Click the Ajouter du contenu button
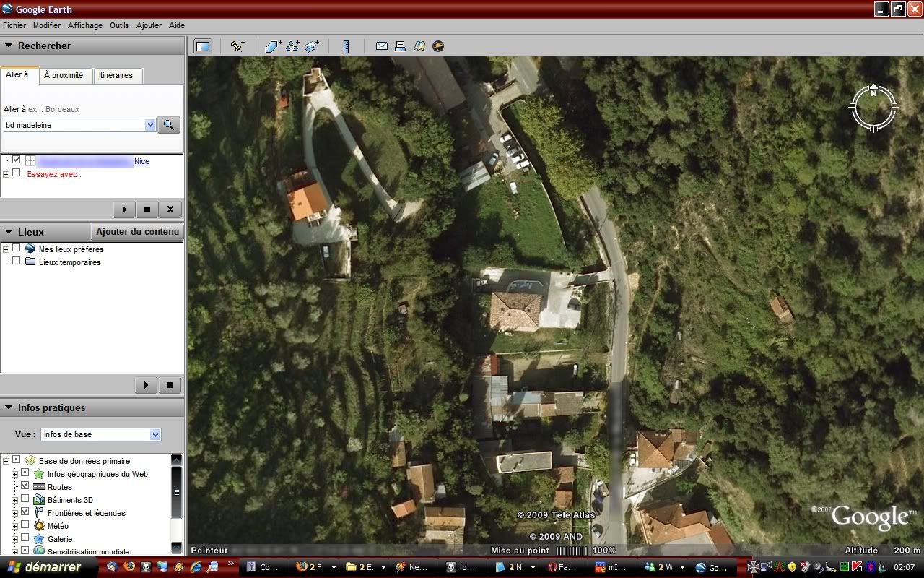Viewport: 924px width, 578px height. tap(137, 232)
